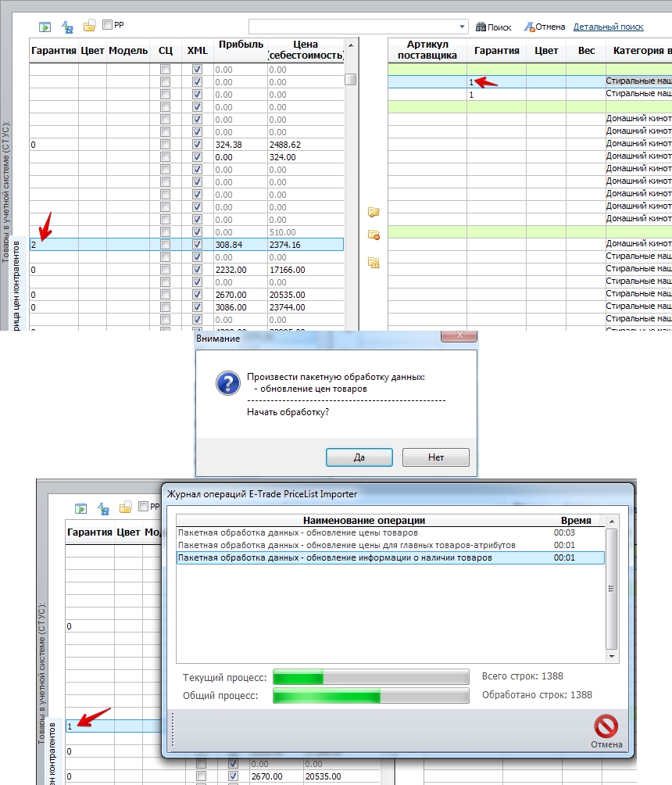
Task: Uncheck XML box in 2670.00 row below journal window
Action: (x=233, y=776)
